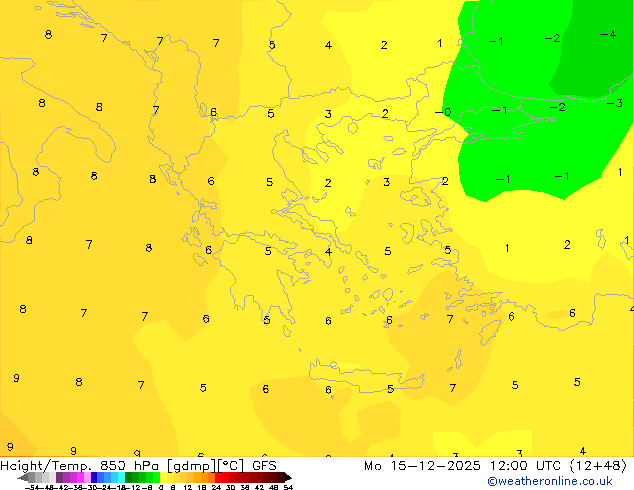
Task: Click the dark blue legend swatch
Action: 94,477
